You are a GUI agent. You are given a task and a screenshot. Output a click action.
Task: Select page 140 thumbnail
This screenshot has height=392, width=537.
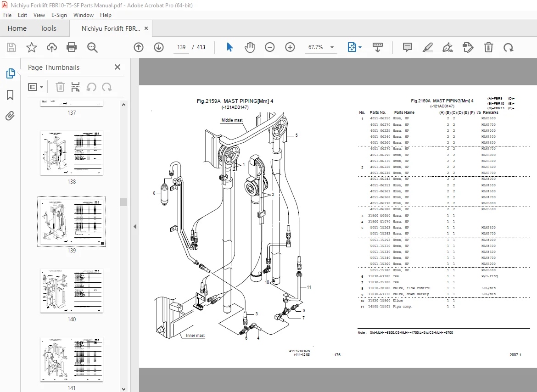(72, 290)
